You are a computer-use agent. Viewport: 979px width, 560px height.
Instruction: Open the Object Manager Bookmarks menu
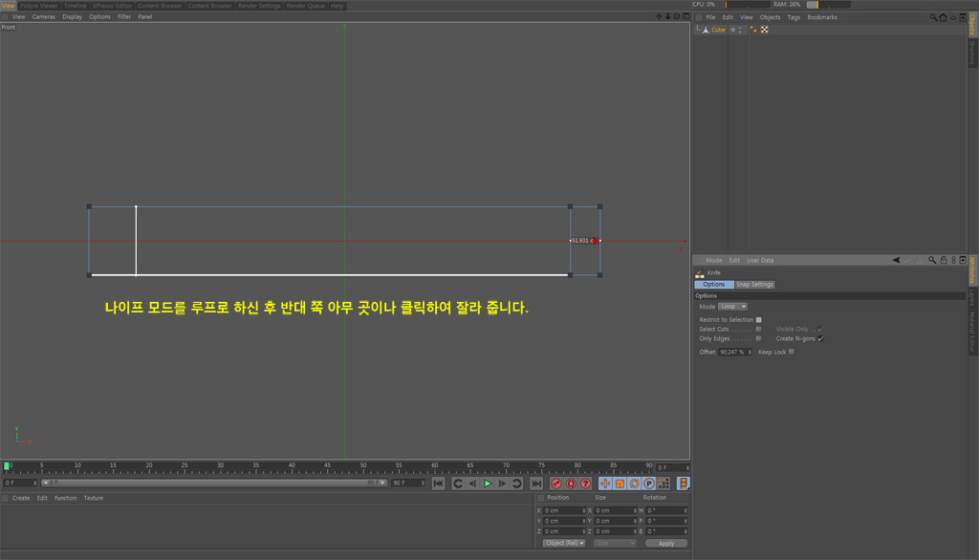pyautogui.click(x=821, y=17)
